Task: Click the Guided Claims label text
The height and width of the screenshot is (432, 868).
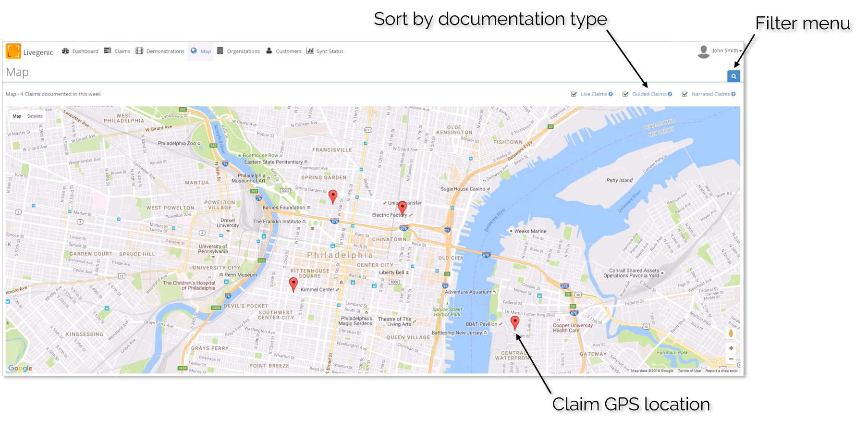Action: tap(649, 94)
